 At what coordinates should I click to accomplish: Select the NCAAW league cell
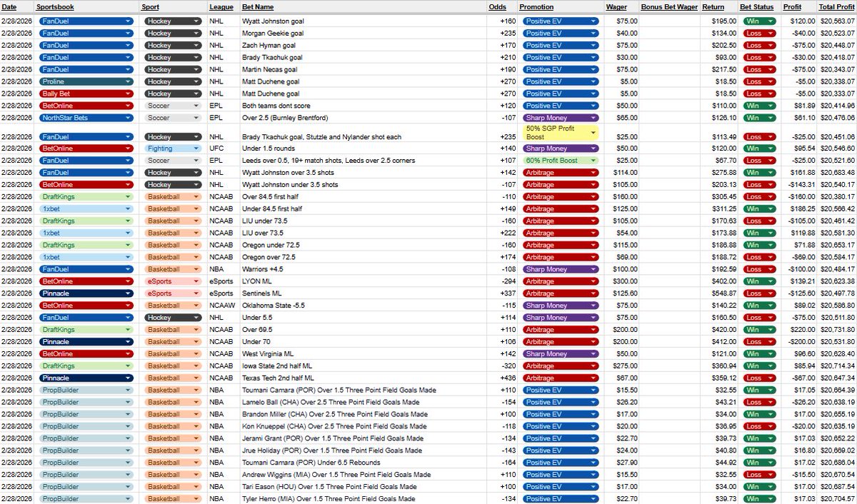coord(224,306)
